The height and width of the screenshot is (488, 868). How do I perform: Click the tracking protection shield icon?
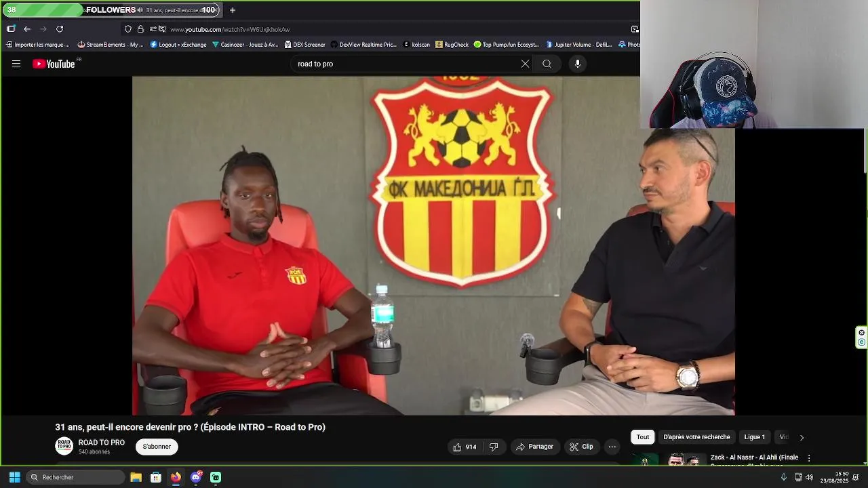tap(127, 29)
